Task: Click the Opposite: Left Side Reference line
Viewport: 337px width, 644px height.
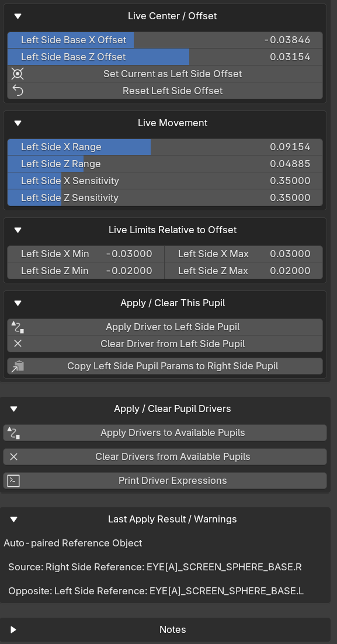Action: 156,591
